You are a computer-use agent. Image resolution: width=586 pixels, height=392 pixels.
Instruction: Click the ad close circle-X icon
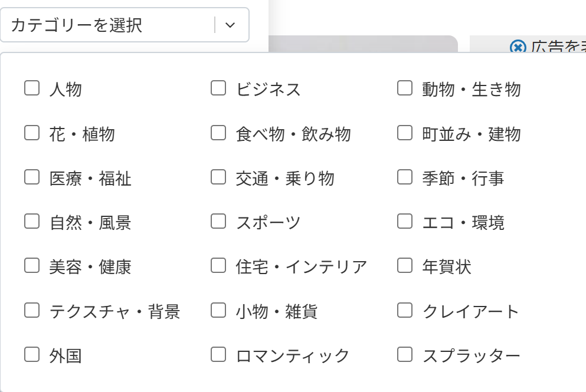click(518, 47)
